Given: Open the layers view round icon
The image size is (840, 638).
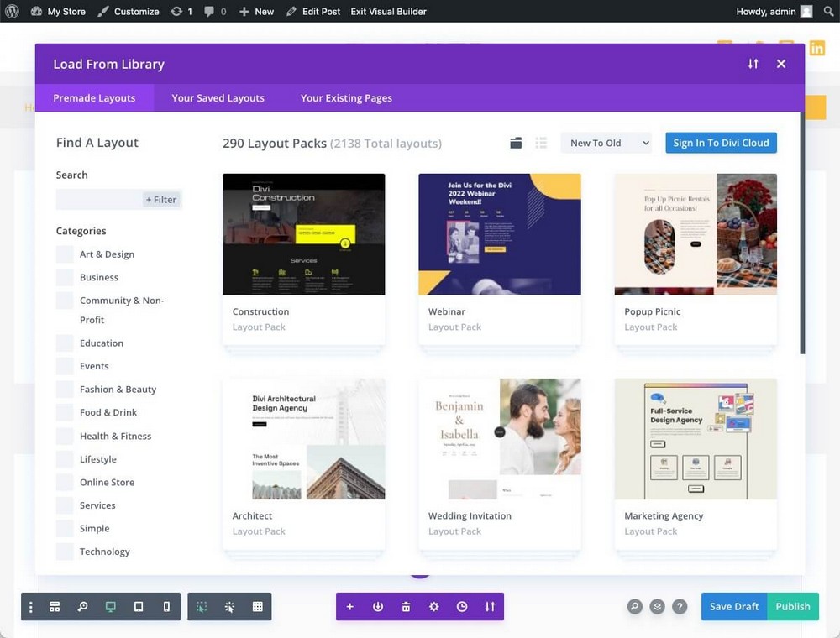Looking at the screenshot, I should 658,606.
